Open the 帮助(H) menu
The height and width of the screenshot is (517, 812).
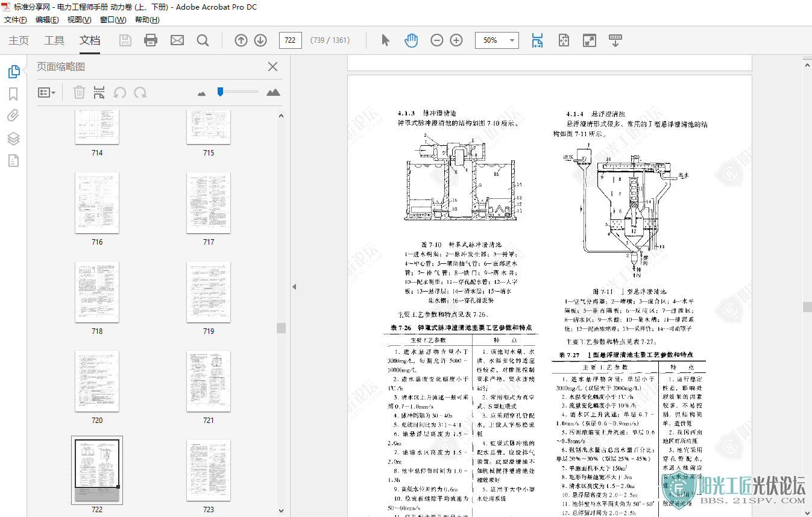click(x=147, y=20)
